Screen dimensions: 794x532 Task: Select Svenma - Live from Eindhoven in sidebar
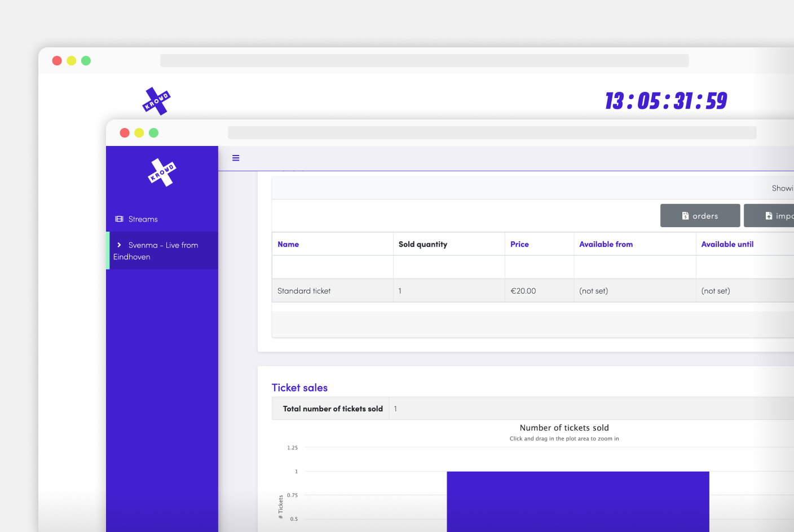162,251
